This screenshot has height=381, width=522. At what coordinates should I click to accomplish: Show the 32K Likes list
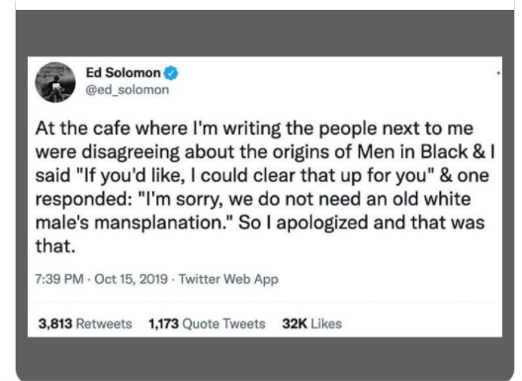pyautogui.click(x=312, y=324)
